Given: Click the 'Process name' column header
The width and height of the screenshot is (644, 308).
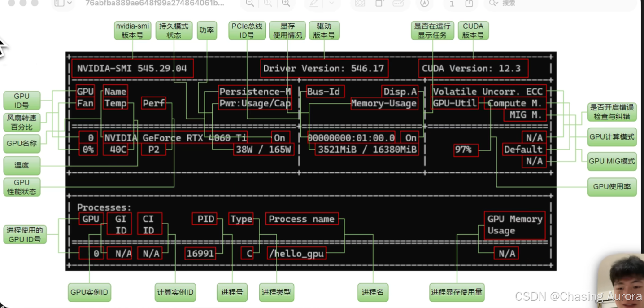Looking at the screenshot, I should coord(301,219).
